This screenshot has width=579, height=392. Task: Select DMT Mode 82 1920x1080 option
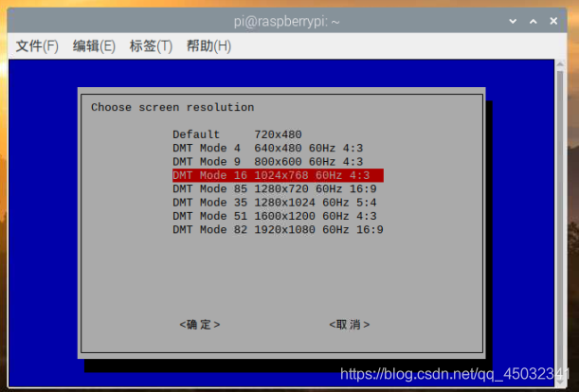tap(278, 230)
